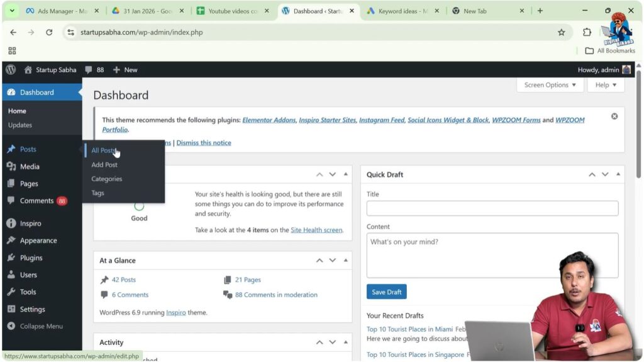Open browser extensions puzzle icon
The height and width of the screenshot is (362, 644).
pos(587,32)
